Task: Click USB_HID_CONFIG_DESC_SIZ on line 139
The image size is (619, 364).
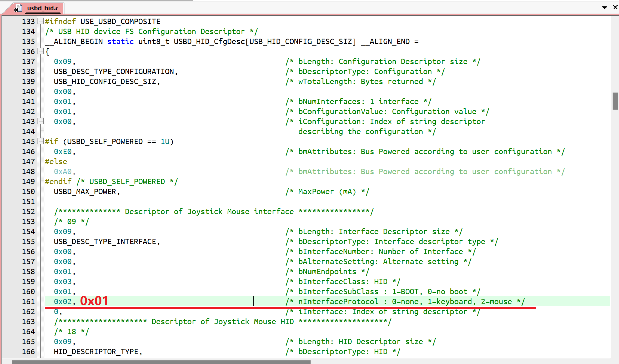Action: click(x=105, y=81)
